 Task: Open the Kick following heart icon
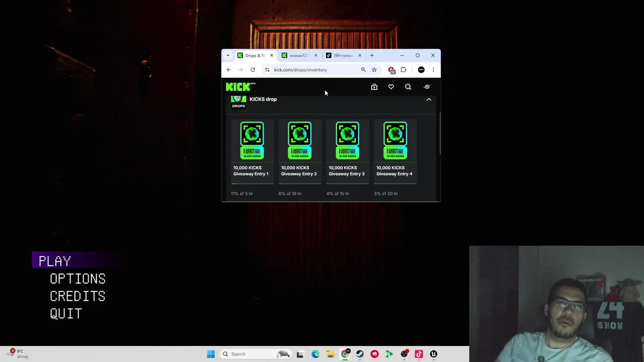point(391,87)
